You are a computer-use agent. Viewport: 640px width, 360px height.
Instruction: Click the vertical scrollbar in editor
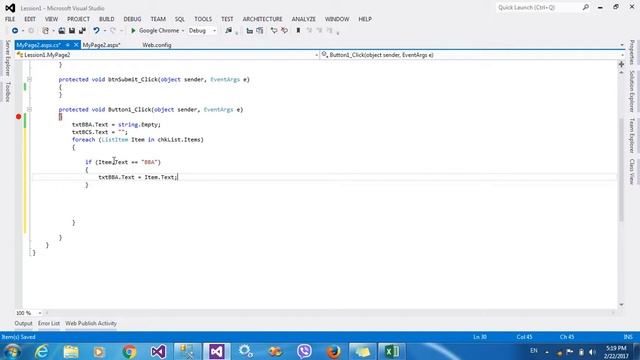coord(621,169)
